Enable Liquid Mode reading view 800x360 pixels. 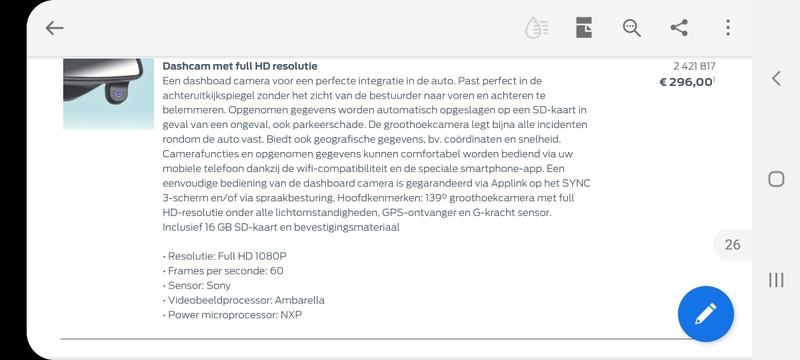[536, 28]
